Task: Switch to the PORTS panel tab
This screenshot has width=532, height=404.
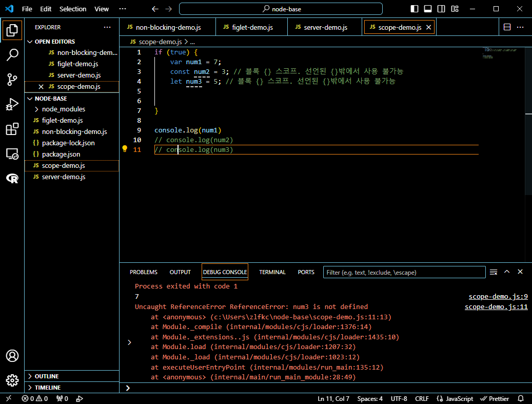Action: coord(306,272)
